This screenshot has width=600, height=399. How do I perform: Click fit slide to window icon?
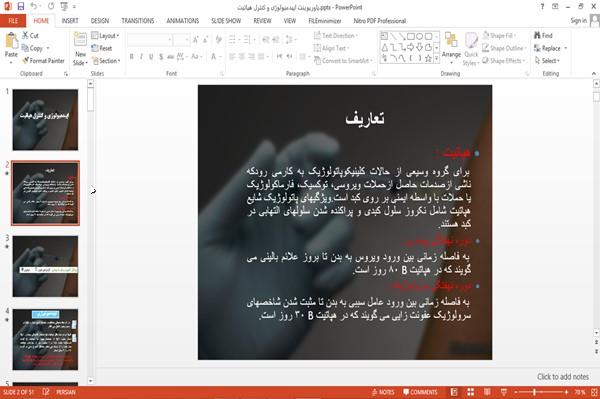point(594,392)
